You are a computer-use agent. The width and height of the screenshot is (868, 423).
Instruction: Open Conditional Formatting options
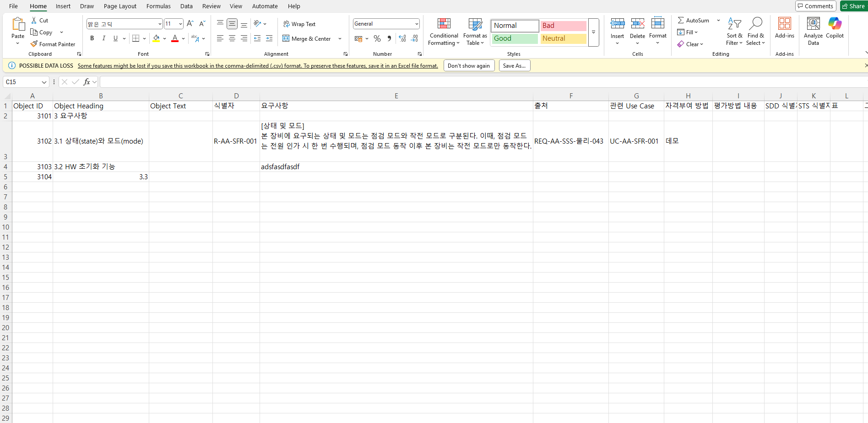click(x=443, y=32)
